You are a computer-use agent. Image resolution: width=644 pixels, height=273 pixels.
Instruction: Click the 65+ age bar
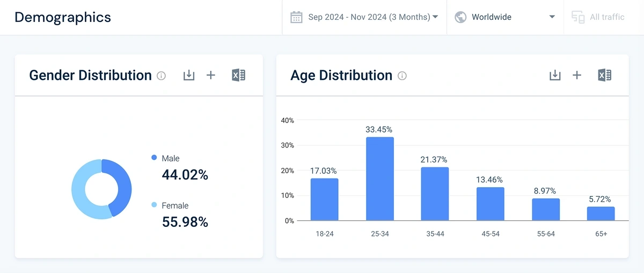tap(601, 213)
